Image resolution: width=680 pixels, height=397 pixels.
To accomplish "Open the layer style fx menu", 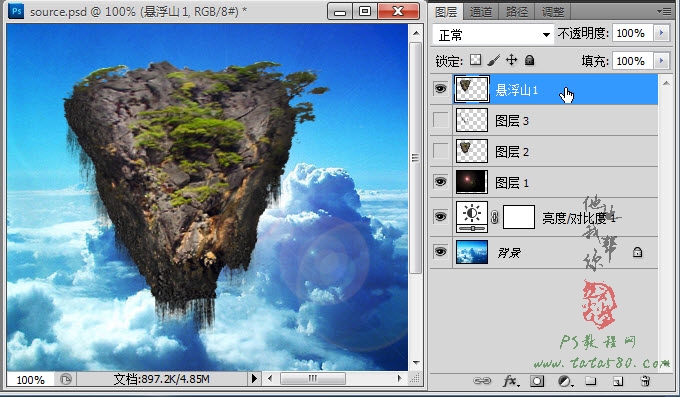I will point(510,381).
